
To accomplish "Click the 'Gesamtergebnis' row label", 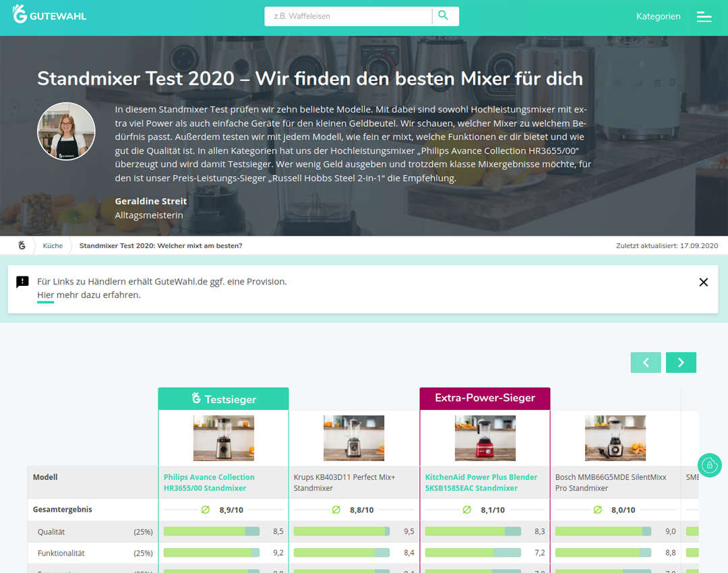I will pyautogui.click(x=62, y=510).
